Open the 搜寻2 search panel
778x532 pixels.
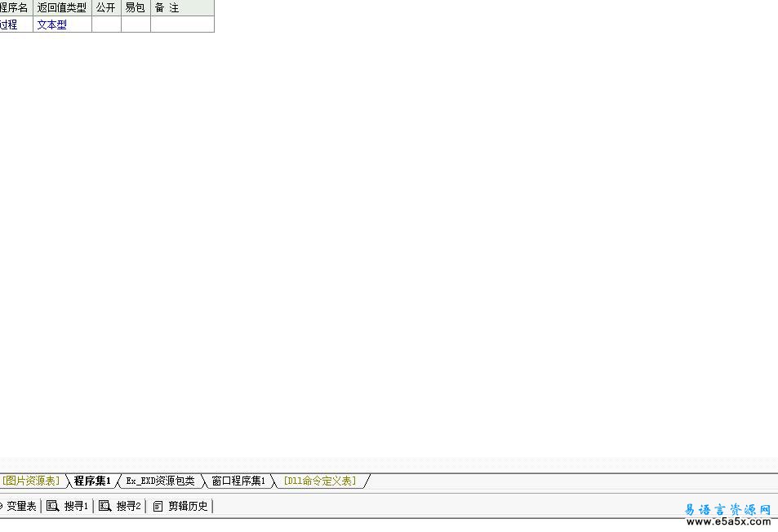(120, 506)
